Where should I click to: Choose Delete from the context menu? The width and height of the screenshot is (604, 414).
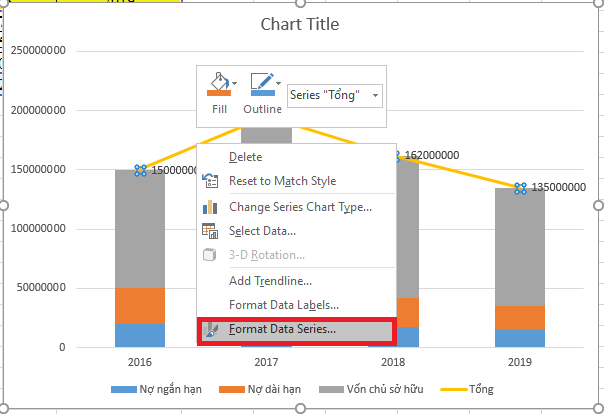tap(246, 157)
